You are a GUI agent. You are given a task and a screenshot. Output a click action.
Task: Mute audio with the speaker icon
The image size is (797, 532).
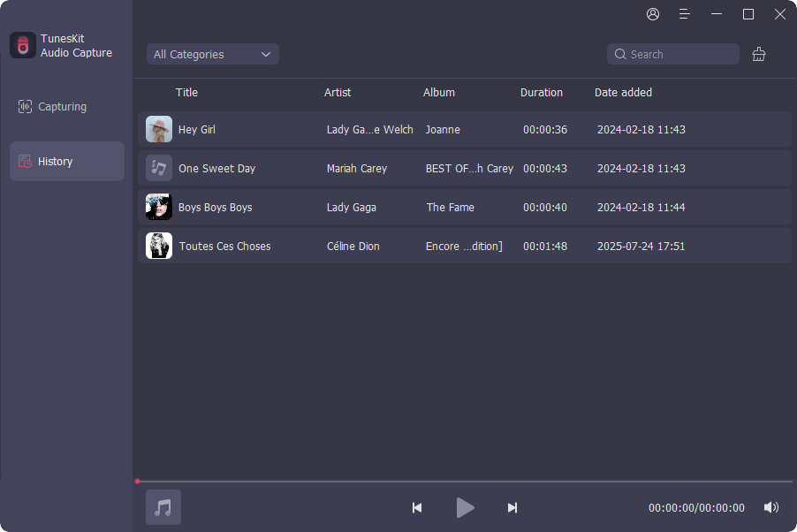pos(771,507)
